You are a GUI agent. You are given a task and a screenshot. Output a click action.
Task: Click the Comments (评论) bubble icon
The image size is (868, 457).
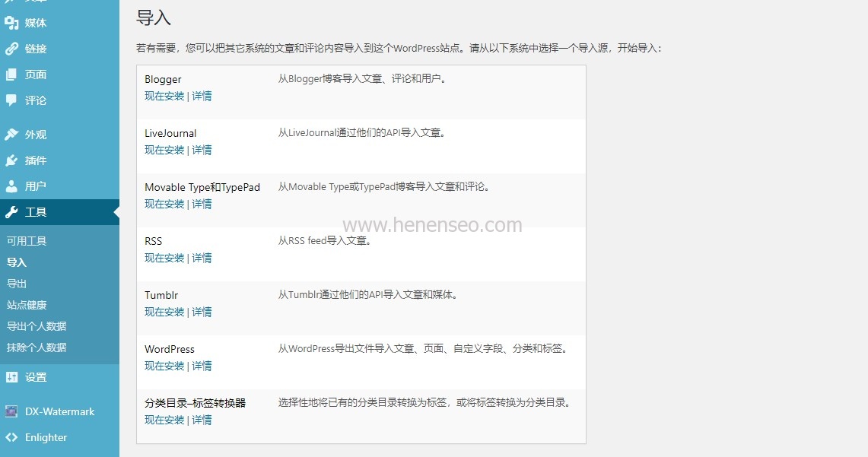tap(11, 100)
